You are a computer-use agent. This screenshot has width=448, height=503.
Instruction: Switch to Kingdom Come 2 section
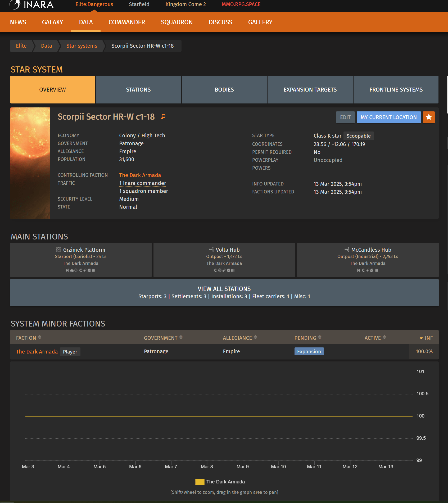(x=185, y=4)
